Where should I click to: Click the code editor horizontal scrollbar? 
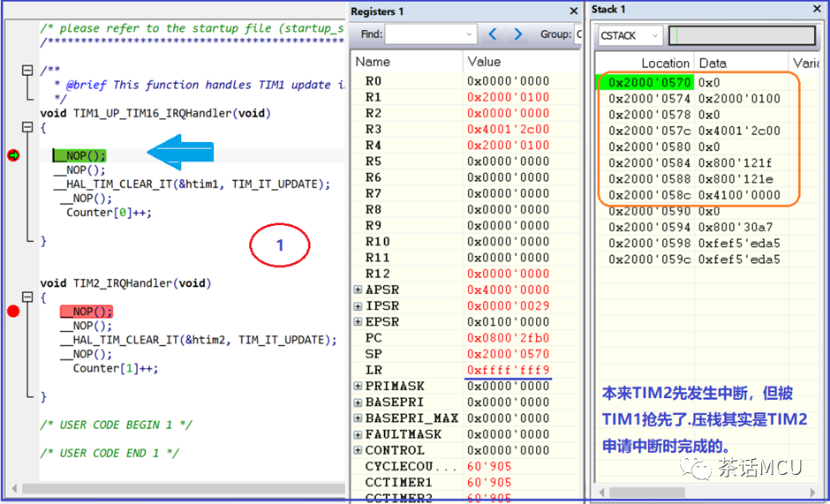click(x=183, y=488)
